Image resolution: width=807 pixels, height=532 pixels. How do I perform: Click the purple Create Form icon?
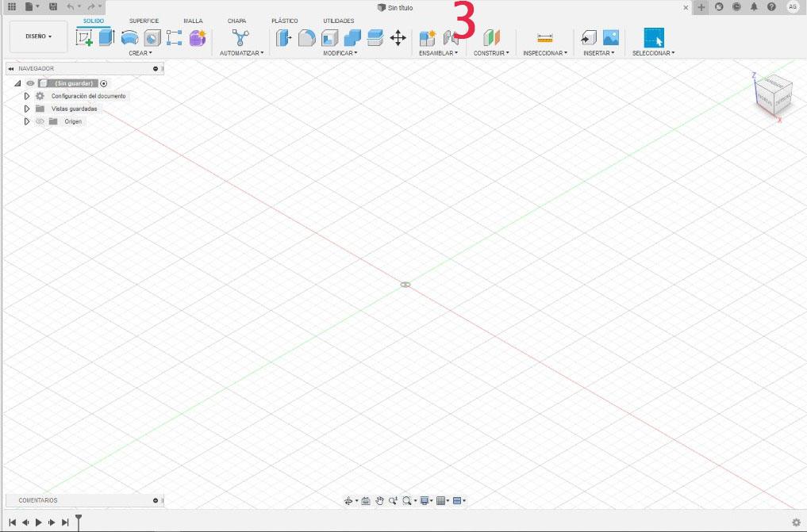point(198,37)
